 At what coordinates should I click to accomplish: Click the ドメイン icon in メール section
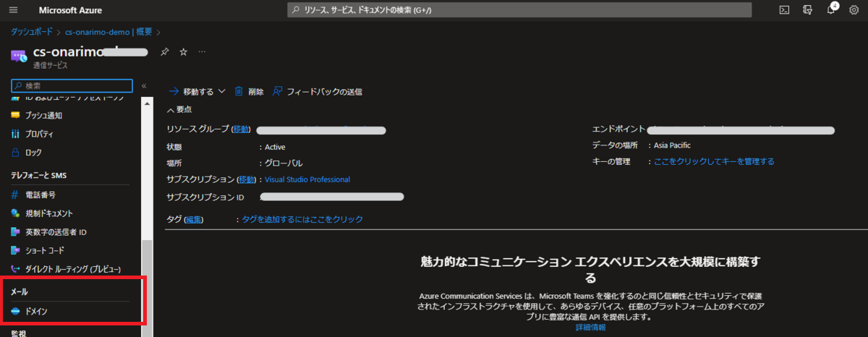pos(15,311)
